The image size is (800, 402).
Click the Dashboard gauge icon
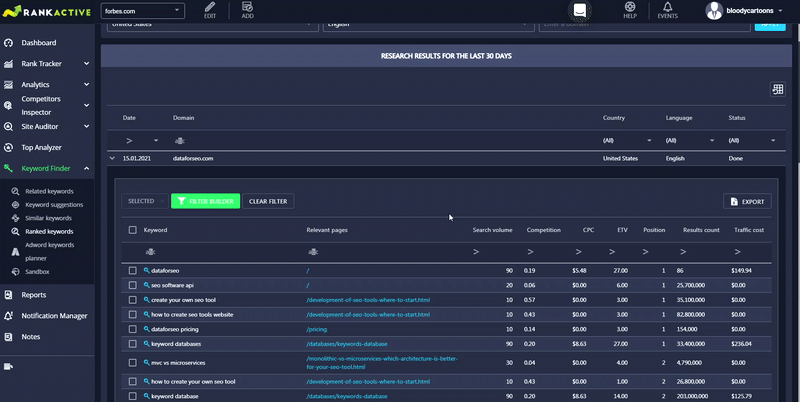pyautogui.click(x=8, y=43)
